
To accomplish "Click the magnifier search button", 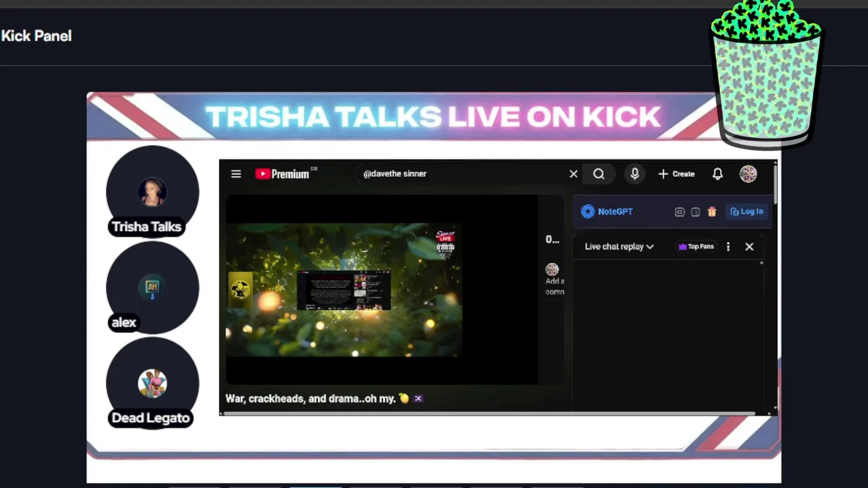I will 599,174.
